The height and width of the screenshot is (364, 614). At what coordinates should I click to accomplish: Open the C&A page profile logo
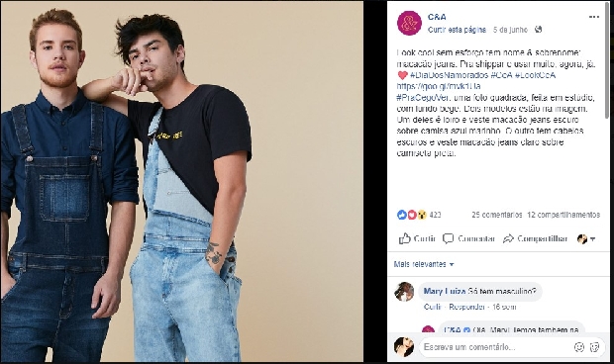tap(409, 23)
